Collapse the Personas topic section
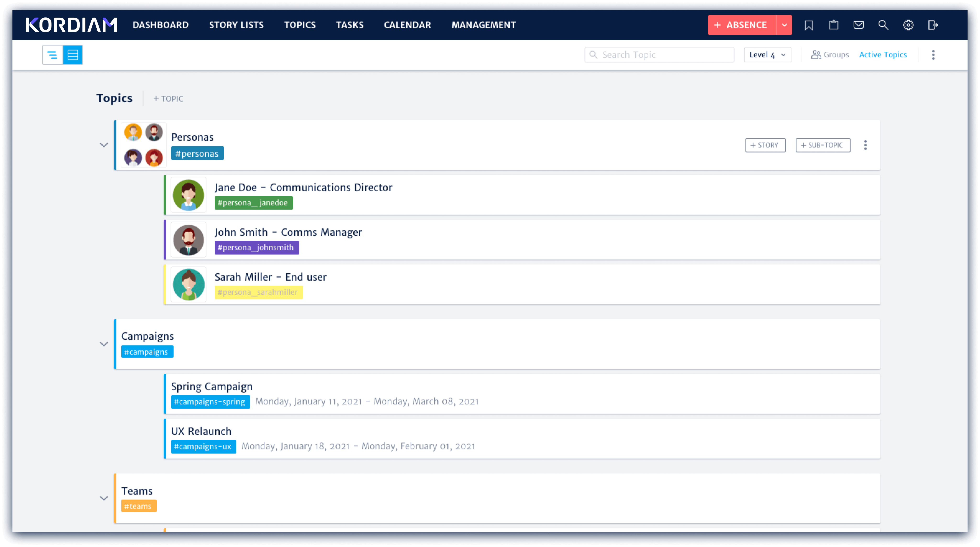 pyautogui.click(x=104, y=144)
